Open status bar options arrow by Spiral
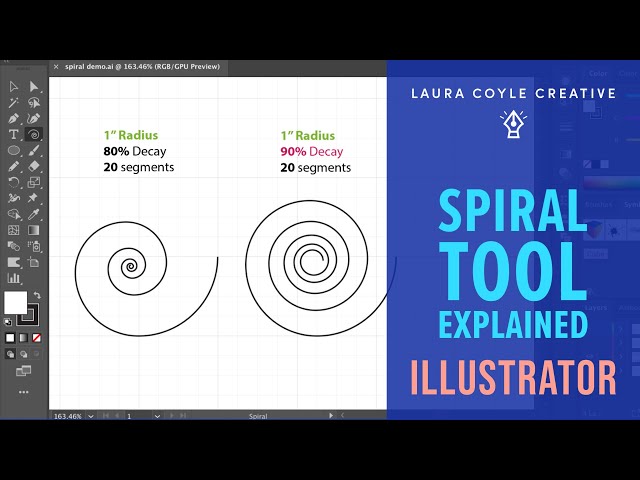The width and height of the screenshot is (640, 480). click(331, 416)
